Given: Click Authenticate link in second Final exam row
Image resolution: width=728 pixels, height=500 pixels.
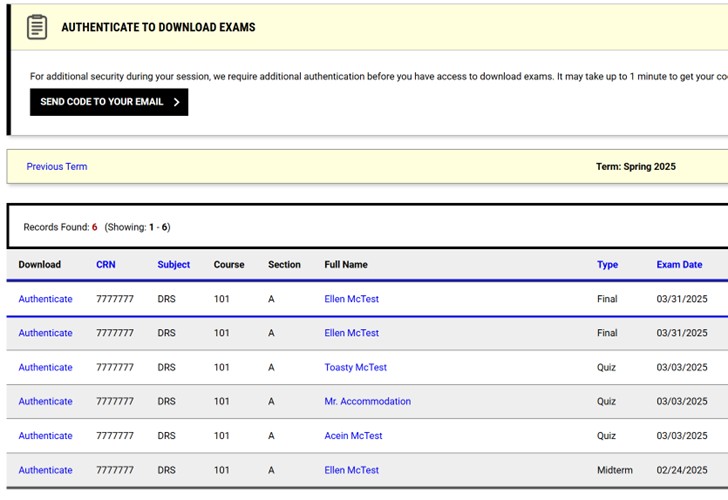Looking at the screenshot, I should pos(46,333).
